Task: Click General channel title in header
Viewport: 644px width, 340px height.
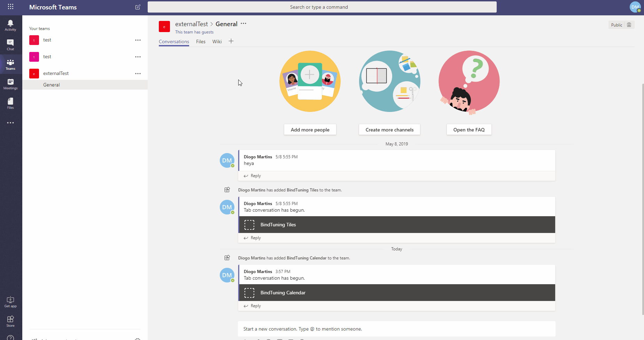Action: tap(226, 24)
